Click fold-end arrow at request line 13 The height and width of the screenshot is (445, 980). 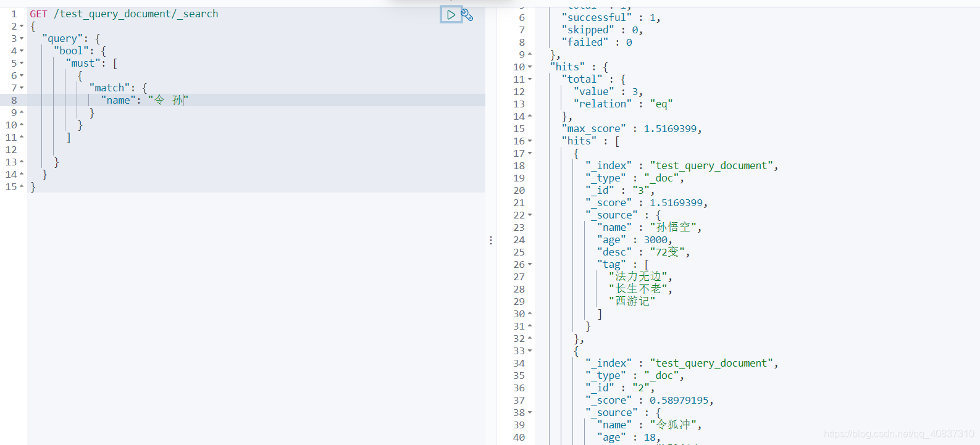(22, 162)
